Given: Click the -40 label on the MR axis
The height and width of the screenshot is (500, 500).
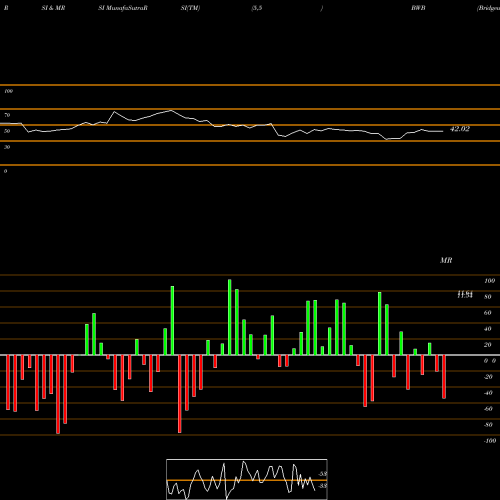Looking at the screenshot, I should 488,393.
